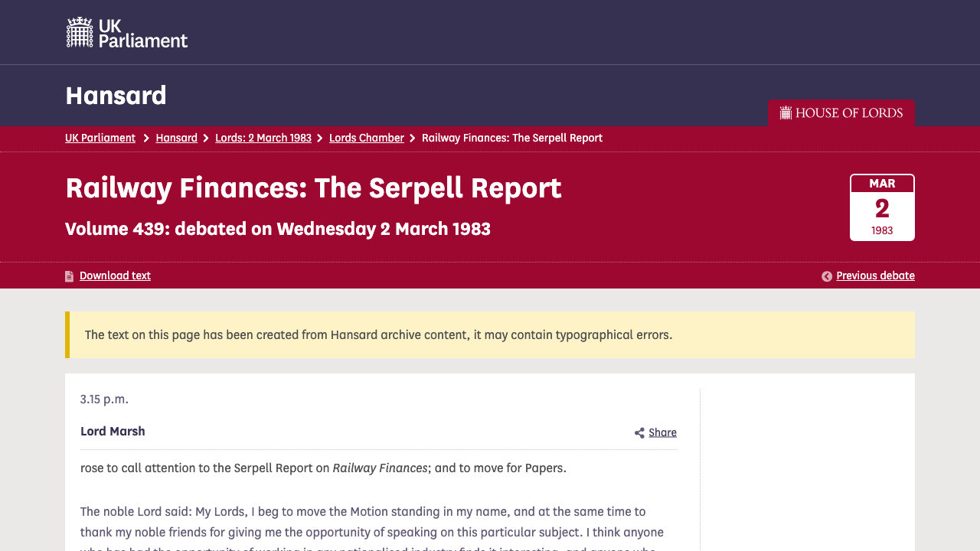Viewport: 980px width, 551px height.
Task: Click the circular back-arrow icon before Previous debate
Action: point(826,275)
